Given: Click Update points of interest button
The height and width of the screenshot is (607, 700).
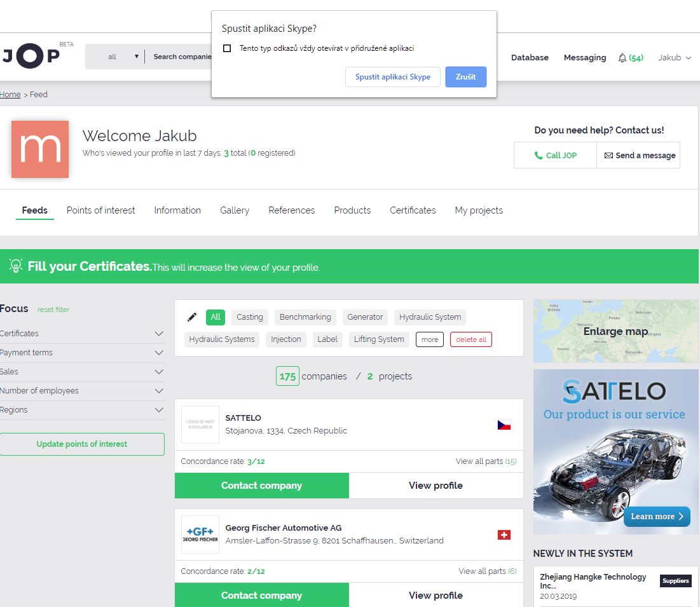Looking at the screenshot, I should [x=81, y=444].
